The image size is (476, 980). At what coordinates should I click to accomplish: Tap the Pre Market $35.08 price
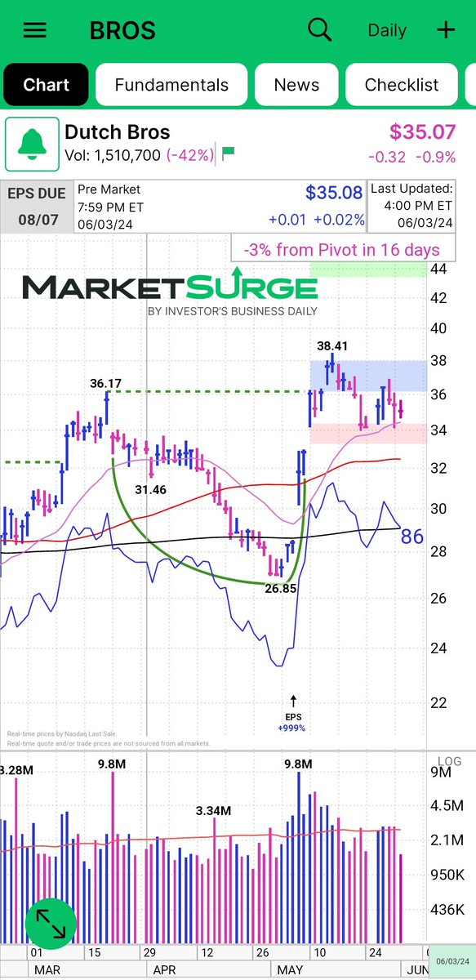[x=333, y=194]
